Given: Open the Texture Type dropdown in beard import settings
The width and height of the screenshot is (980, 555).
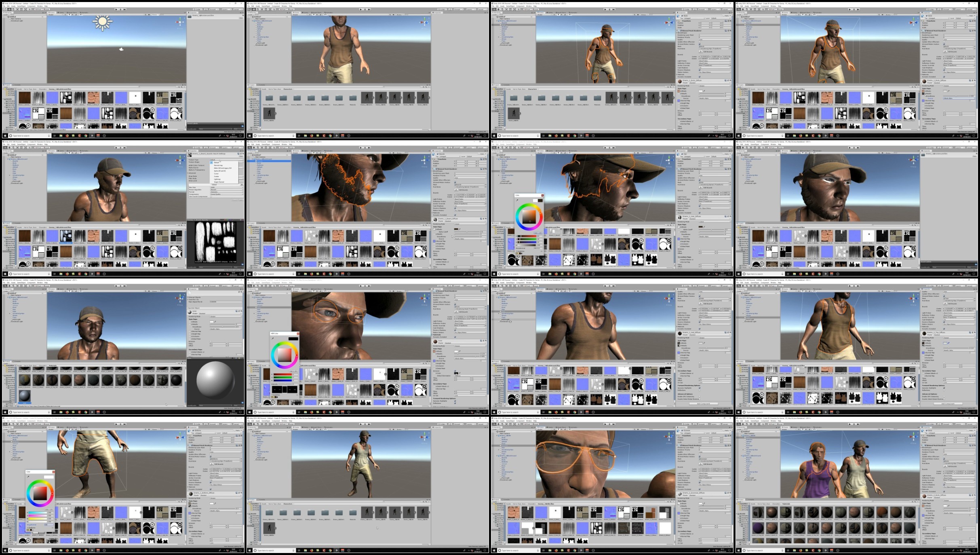Looking at the screenshot, I should click(226, 160).
